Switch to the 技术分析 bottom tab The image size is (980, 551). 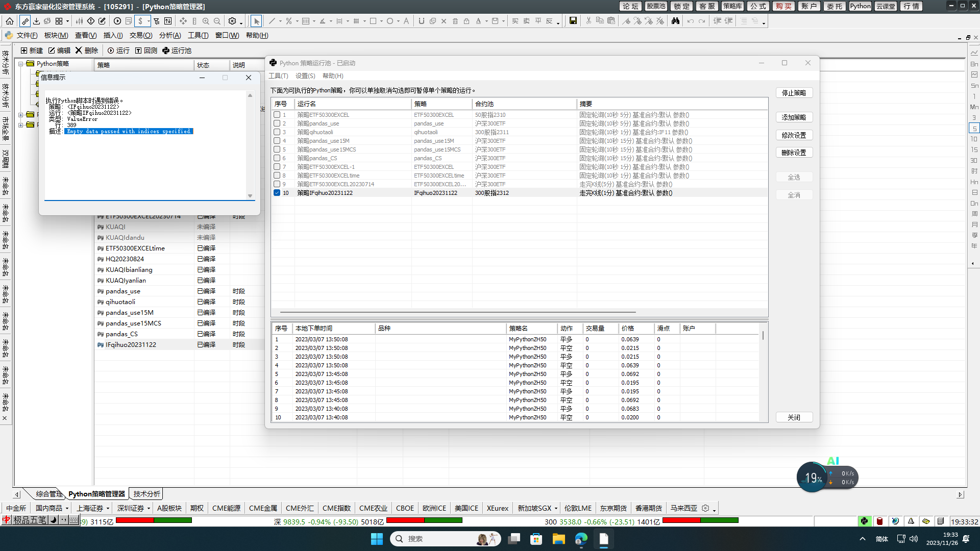(146, 494)
